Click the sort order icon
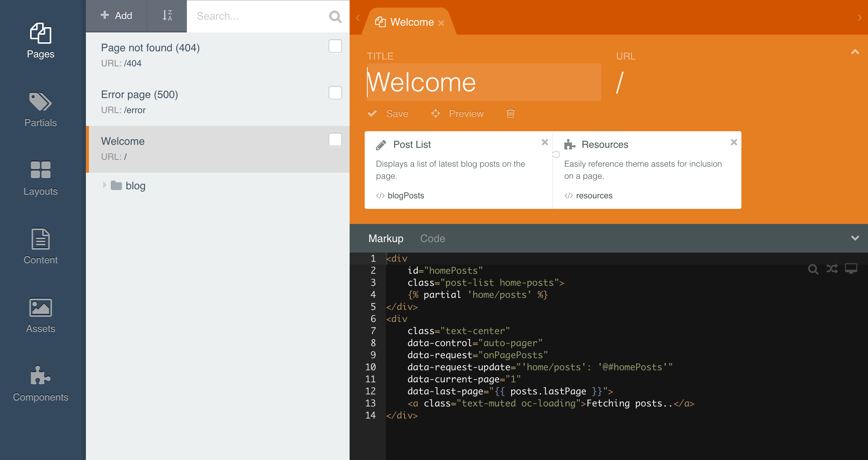 167,15
